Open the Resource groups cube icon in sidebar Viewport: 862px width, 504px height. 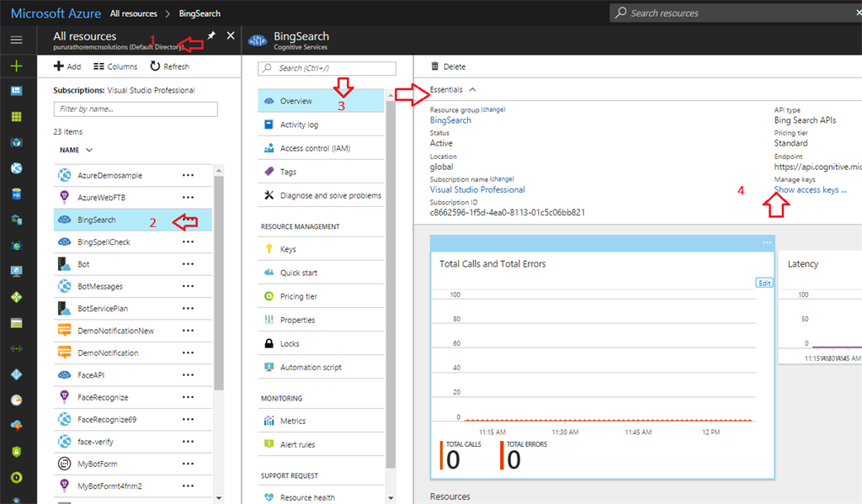coord(17,142)
